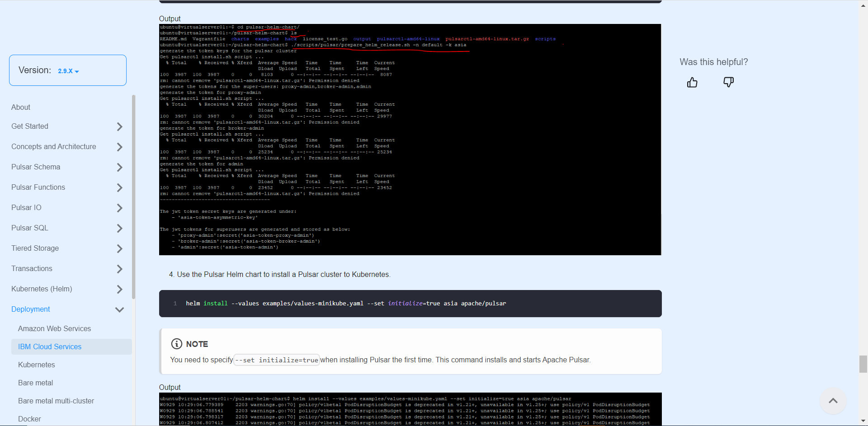Open the Version 2.9.x dropdown

pyautogui.click(x=68, y=71)
